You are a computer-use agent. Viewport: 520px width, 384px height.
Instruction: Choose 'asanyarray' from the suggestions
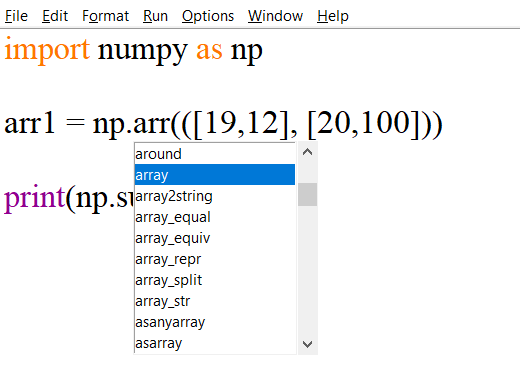pos(215,322)
